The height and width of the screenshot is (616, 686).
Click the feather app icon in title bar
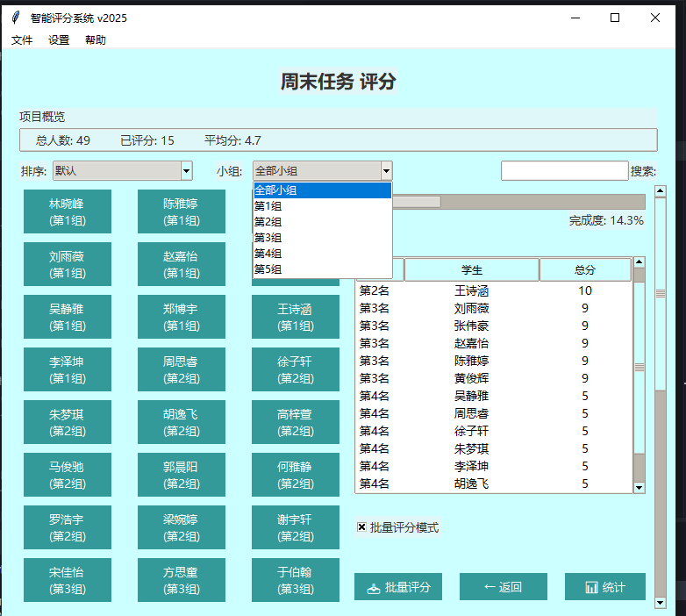point(16,18)
